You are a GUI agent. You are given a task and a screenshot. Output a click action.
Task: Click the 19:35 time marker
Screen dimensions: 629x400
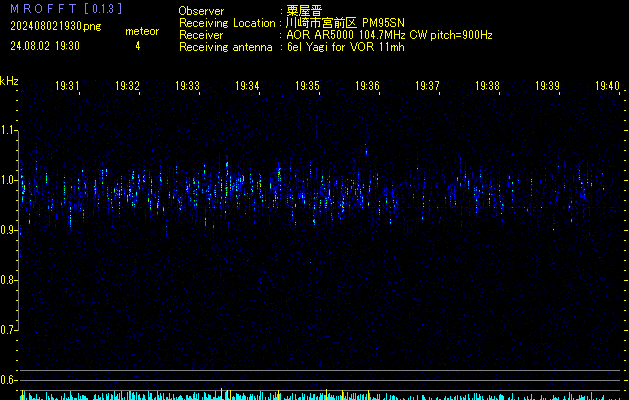tap(307, 87)
